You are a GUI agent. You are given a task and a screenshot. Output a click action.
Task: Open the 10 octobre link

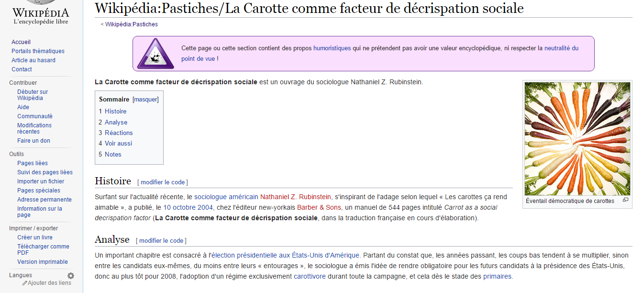tap(179, 207)
